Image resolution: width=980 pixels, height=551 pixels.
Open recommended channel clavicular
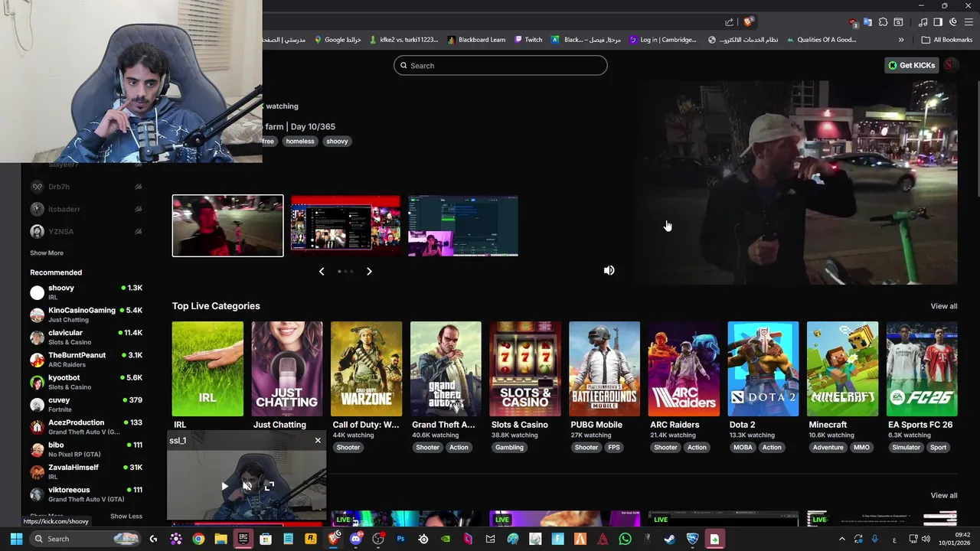point(86,337)
